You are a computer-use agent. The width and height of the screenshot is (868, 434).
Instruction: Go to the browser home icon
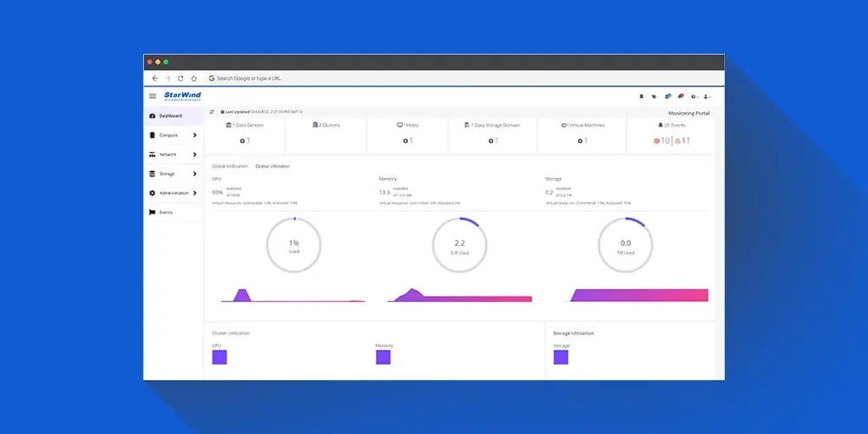coord(194,79)
